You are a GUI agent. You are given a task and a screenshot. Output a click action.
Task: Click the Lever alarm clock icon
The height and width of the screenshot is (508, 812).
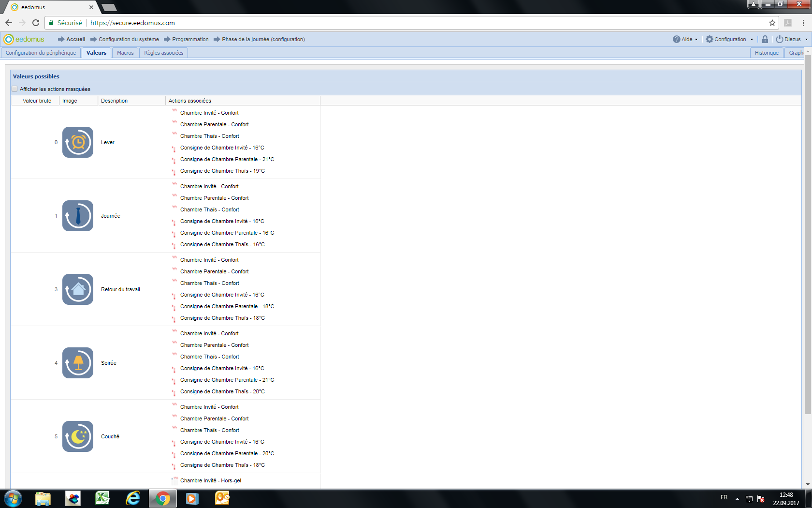pyautogui.click(x=77, y=142)
